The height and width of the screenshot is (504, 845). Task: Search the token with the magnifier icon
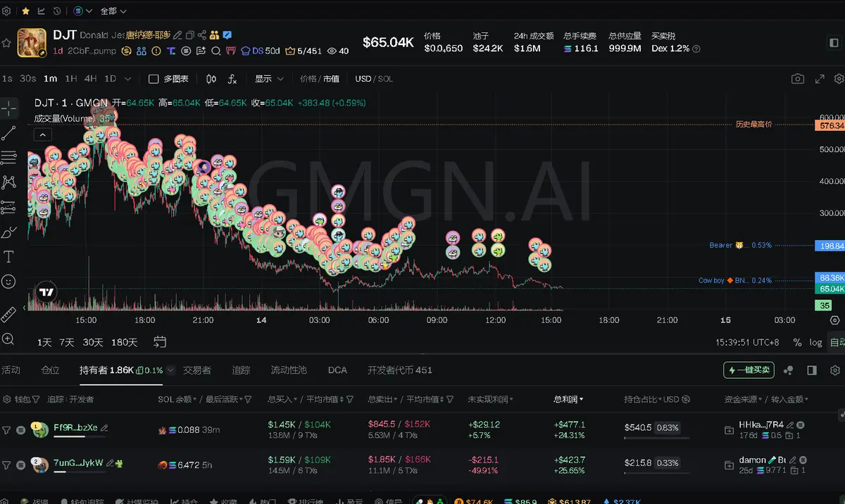tap(216, 51)
